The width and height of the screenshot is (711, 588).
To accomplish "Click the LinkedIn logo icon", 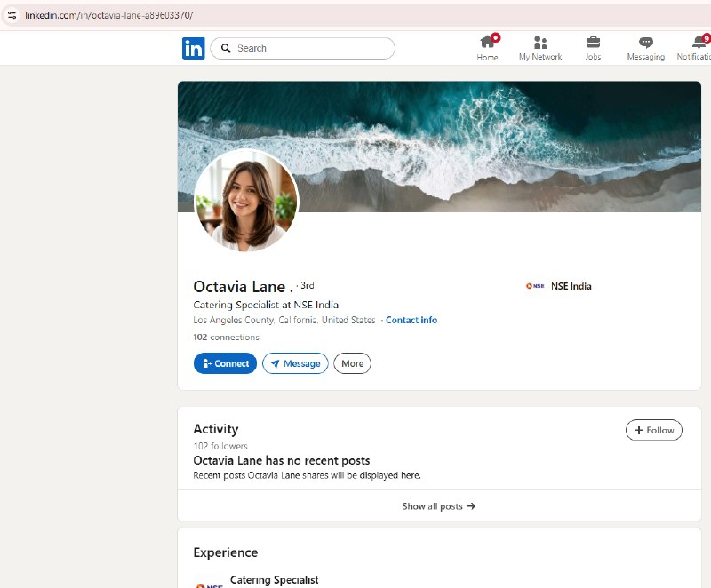I will pos(194,49).
